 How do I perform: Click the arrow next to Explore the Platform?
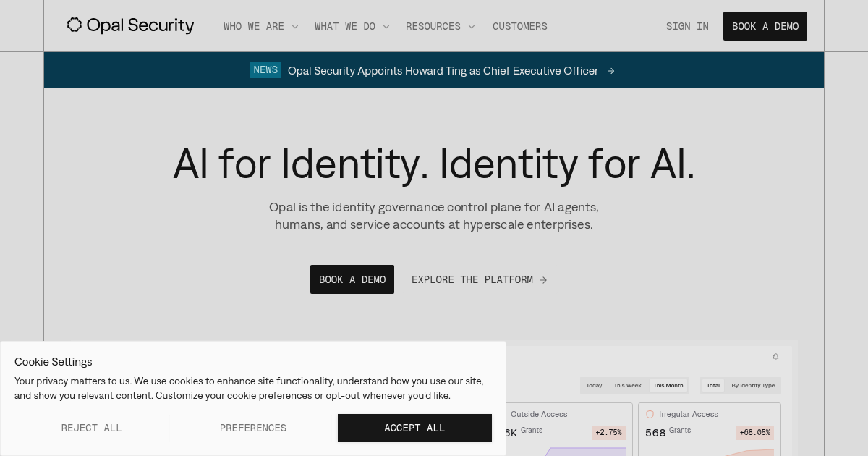coord(543,280)
